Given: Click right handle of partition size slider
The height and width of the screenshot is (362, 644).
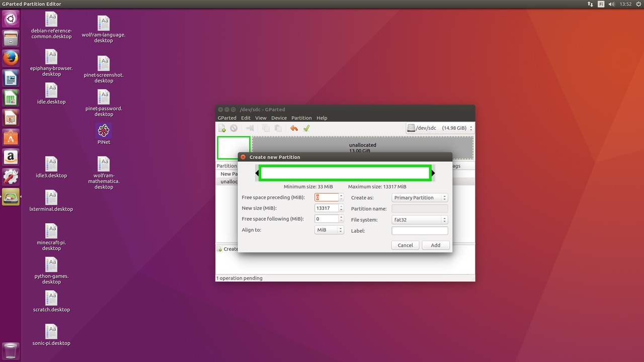Looking at the screenshot, I should point(433,173).
